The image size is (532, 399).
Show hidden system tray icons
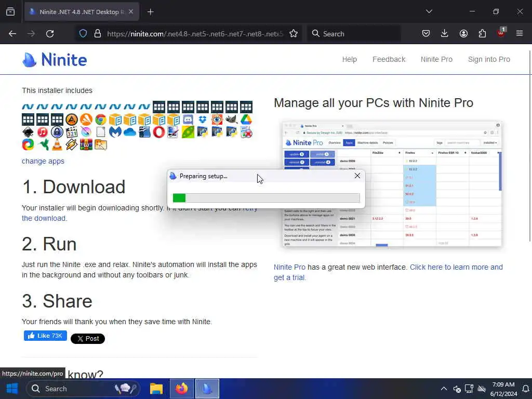(444, 389)
